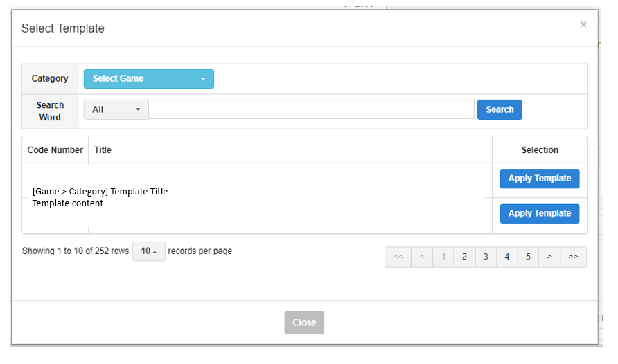Click 'Showing 1 to 10 of 252 rows' text
Screen dimensions: 618x364
[76, 251]
